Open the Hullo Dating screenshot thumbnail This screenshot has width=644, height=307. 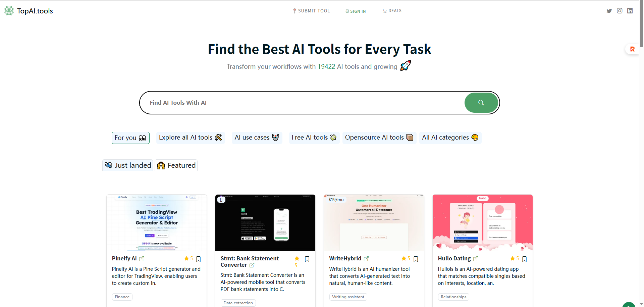click(483, 223)
